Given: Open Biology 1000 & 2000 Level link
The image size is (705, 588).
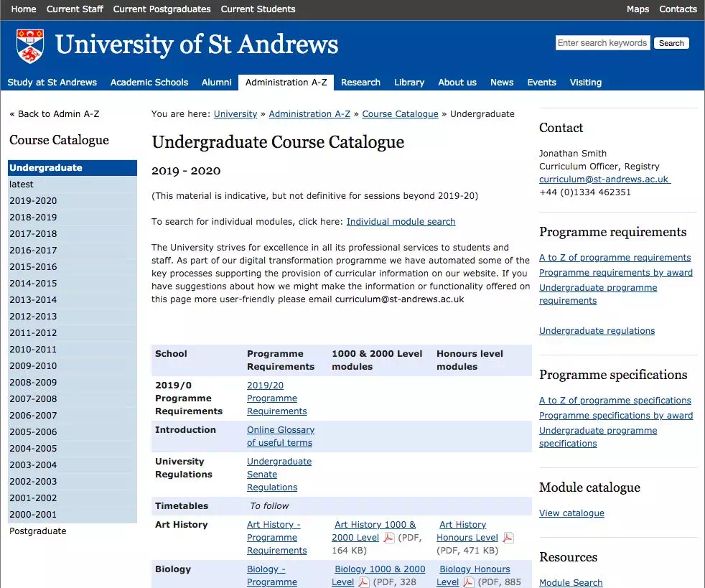Looking at the screenshot, I should pos(378,575).
